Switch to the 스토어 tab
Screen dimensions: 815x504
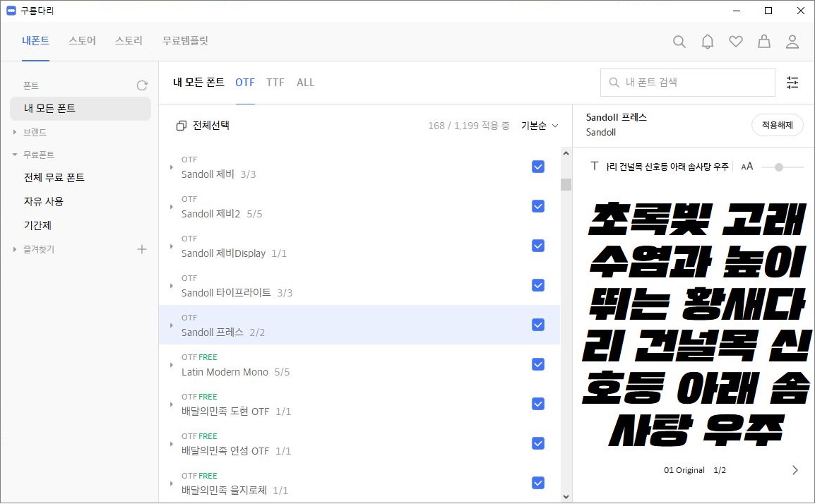click(82, 40)
